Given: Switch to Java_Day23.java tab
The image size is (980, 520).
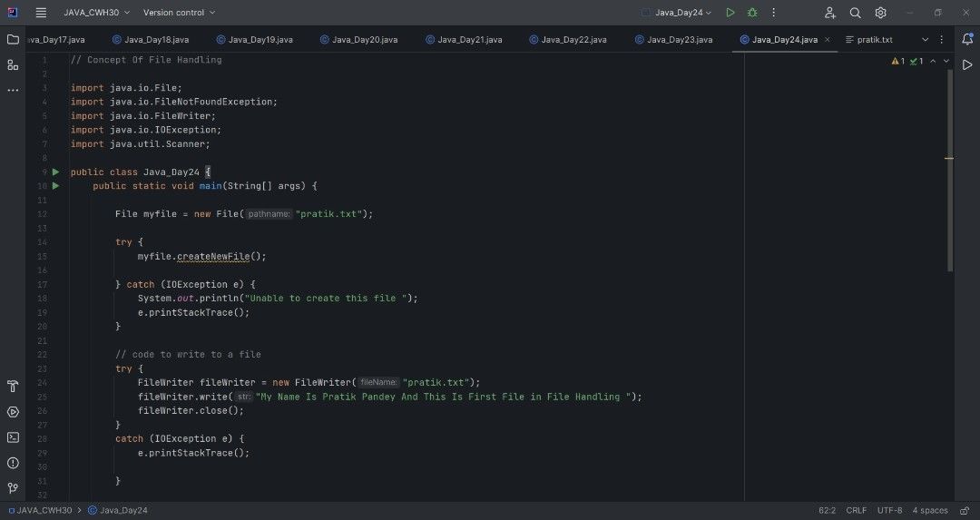Looking at the screenshot, I should click(673, 39).
